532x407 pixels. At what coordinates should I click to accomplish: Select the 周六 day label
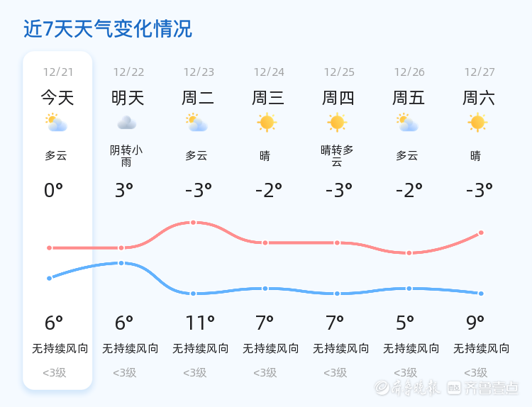pos(479,97)
